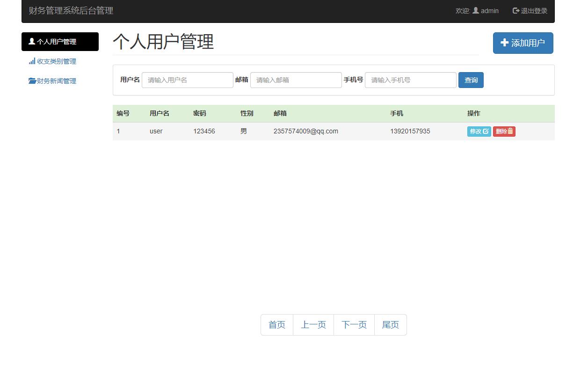Select the bar-chart icon beside 收支类别管理
The image size is (588, 381).
pyautogui.click(x=32, y=61)
